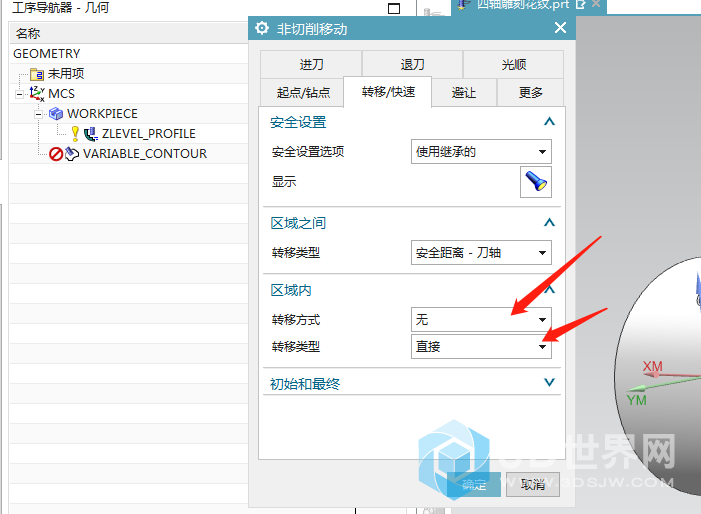Open the 安全设置选项 dropdown

tap(481, 152)
